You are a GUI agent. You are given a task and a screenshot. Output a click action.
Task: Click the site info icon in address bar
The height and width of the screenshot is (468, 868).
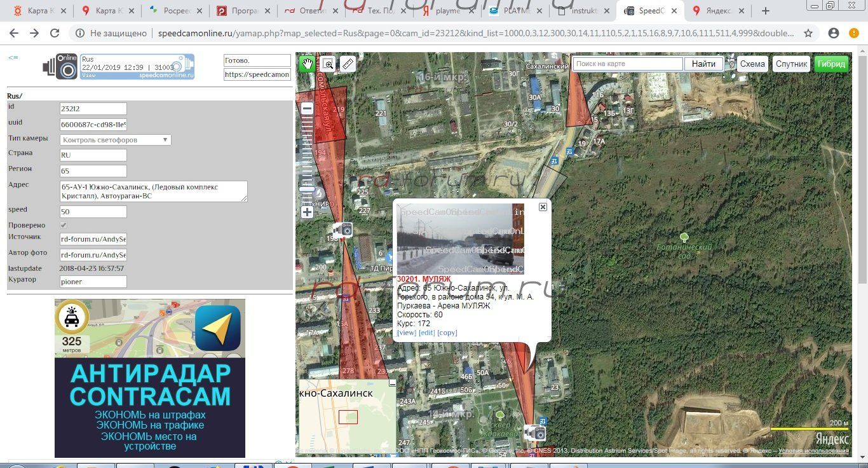(79, 33)
